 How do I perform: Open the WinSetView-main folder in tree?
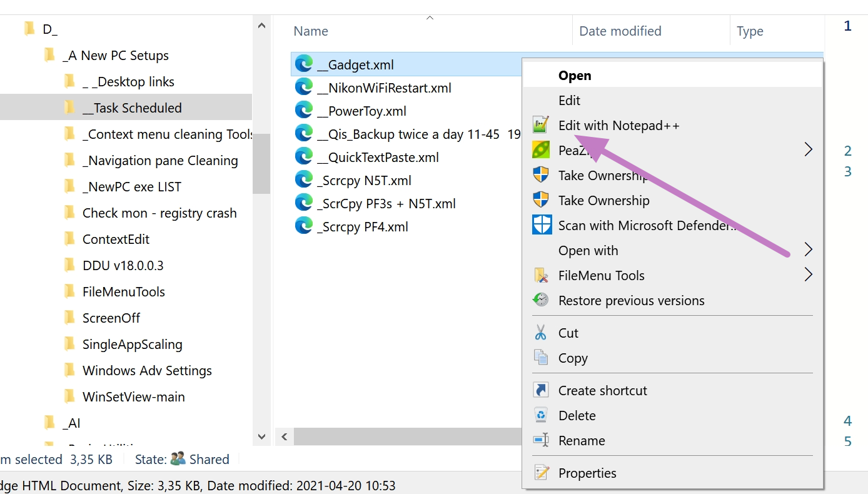133,396
